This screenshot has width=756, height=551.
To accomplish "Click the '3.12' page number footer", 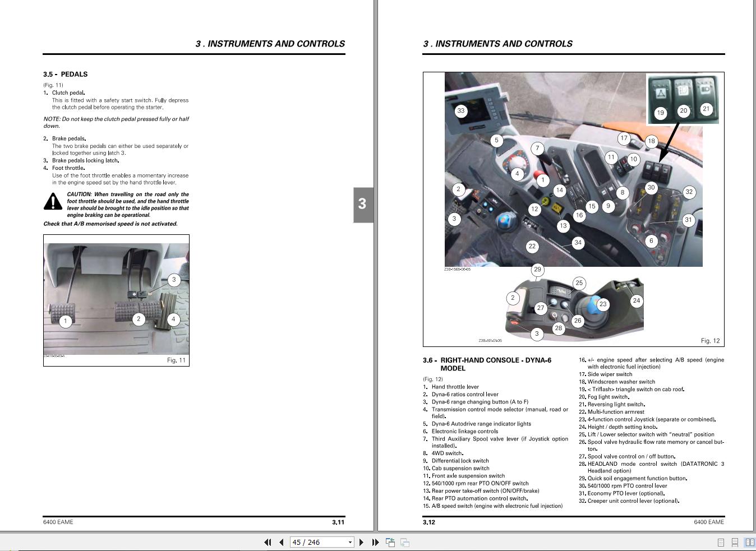I will coord(429,522).
